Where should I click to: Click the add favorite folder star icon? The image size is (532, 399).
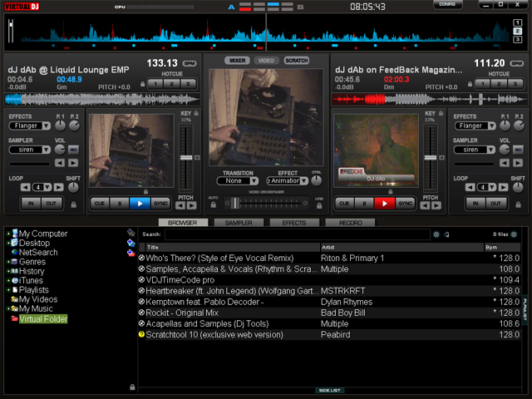[x=131, y=233]
